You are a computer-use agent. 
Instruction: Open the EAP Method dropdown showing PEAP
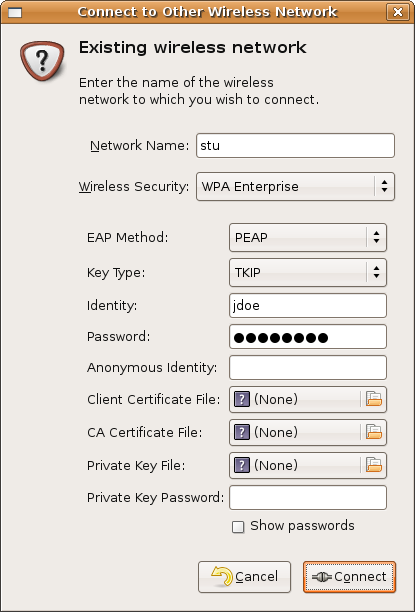[x=308, y=237]
